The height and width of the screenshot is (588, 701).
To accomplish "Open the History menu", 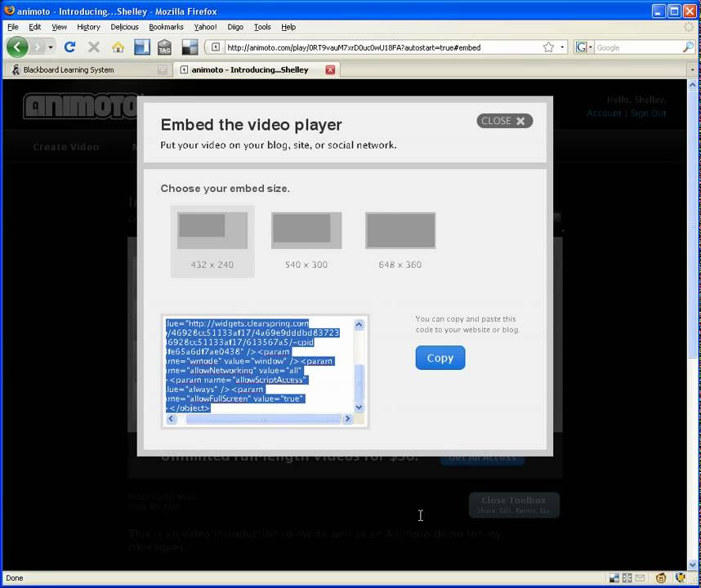I will click(88, 27).
